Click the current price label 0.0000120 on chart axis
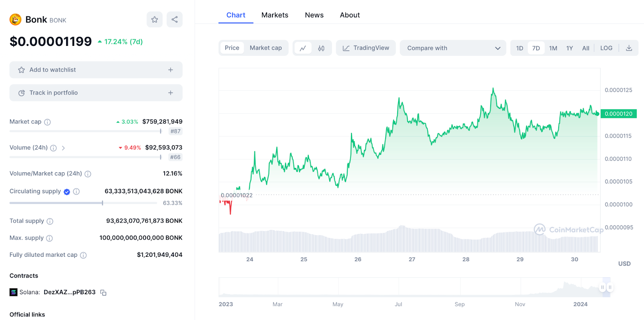644x320 pixels. (619, 114)
